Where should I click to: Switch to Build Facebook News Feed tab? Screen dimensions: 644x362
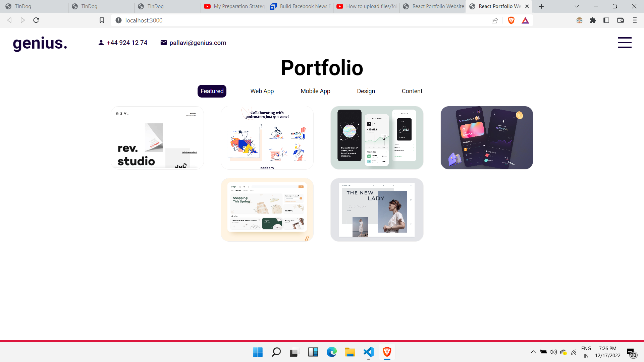point(300,6)
